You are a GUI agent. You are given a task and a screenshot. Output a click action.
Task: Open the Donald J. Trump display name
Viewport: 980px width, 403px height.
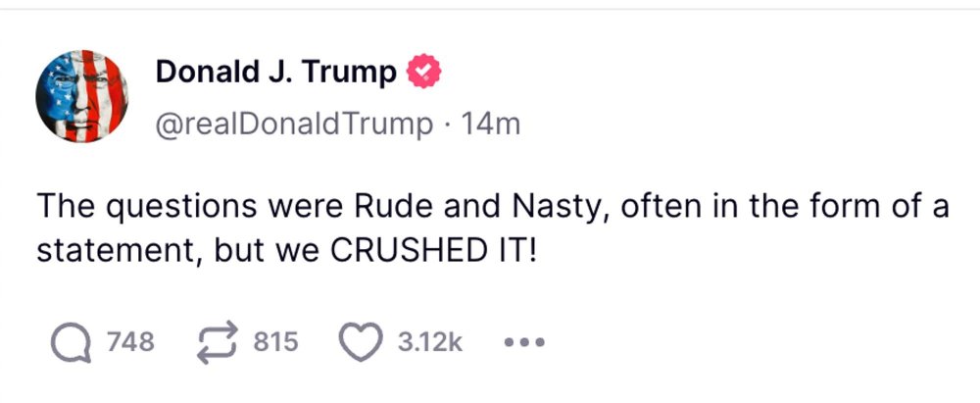[277, 73]
